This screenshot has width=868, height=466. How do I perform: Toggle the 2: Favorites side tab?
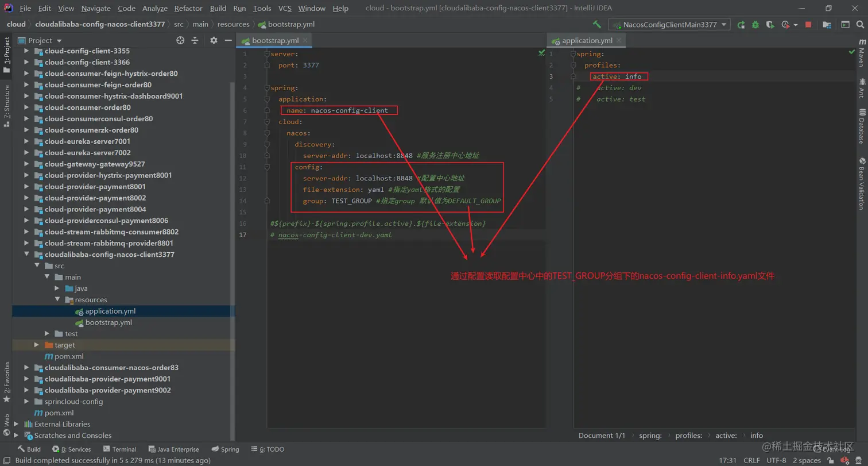point(6,382)
